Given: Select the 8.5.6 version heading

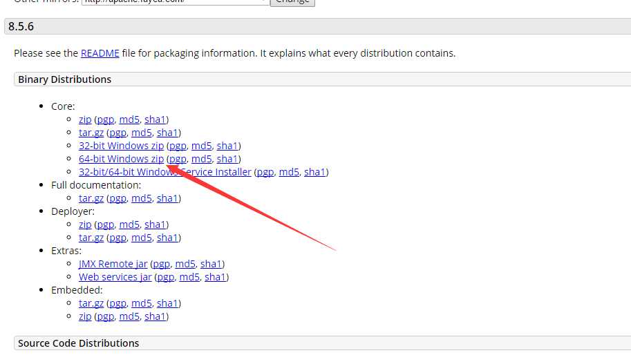Looking at the screenshot, I should coord(21,26).
